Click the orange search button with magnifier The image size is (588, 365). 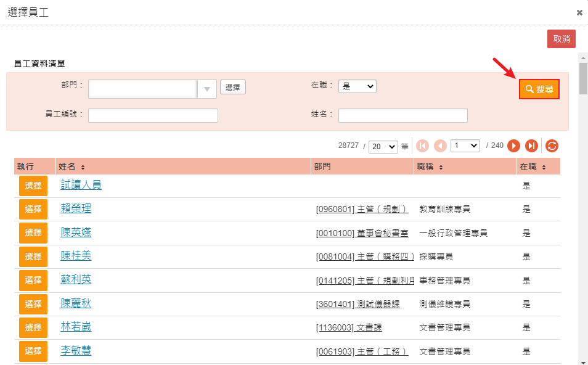click(x=539, y=89)
